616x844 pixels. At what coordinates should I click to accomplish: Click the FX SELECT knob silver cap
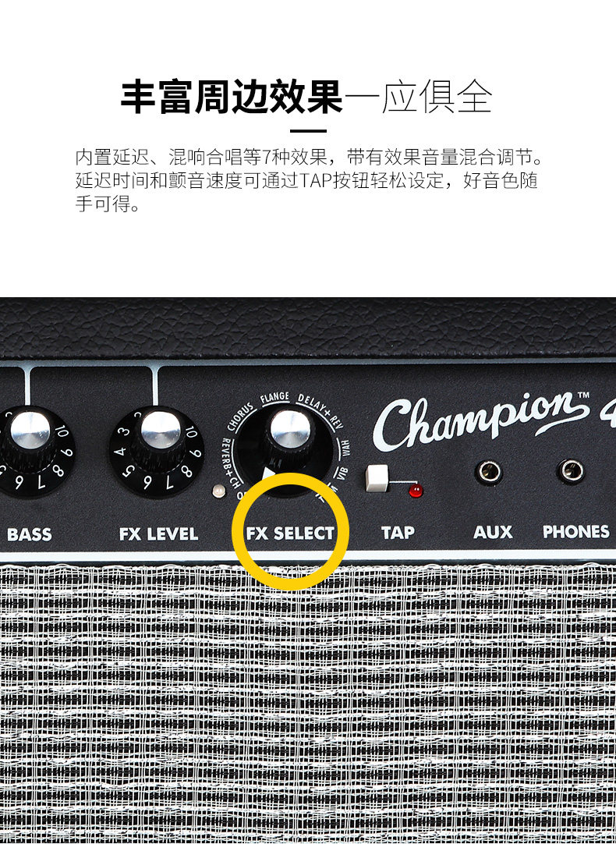click(291, 429)
